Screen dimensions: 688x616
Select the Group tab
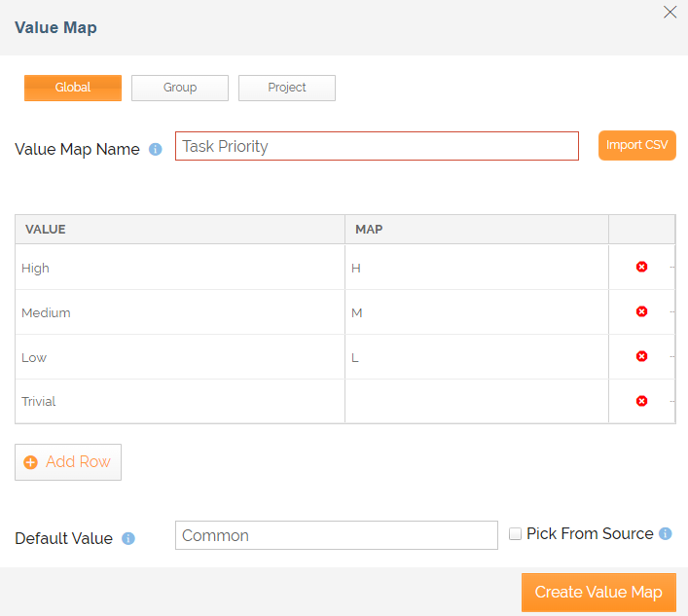180,88
